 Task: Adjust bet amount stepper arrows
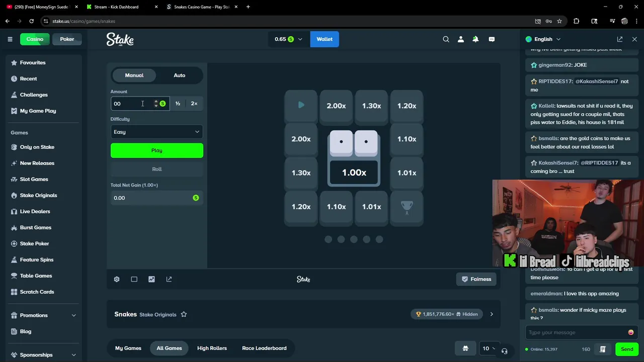pyautogui.click(x=156, y=104)
